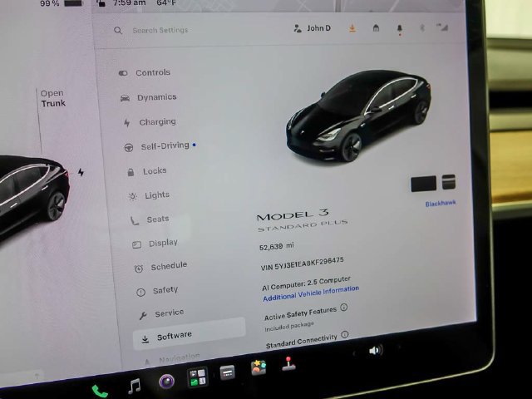
Task: Open the Music note app
Action: (135, 386)
